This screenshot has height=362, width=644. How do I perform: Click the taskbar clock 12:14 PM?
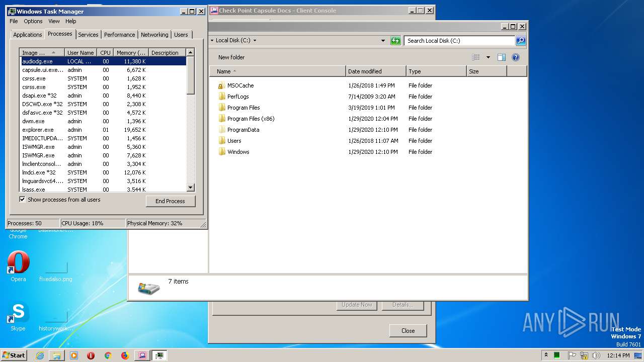[x=618, y=355]
